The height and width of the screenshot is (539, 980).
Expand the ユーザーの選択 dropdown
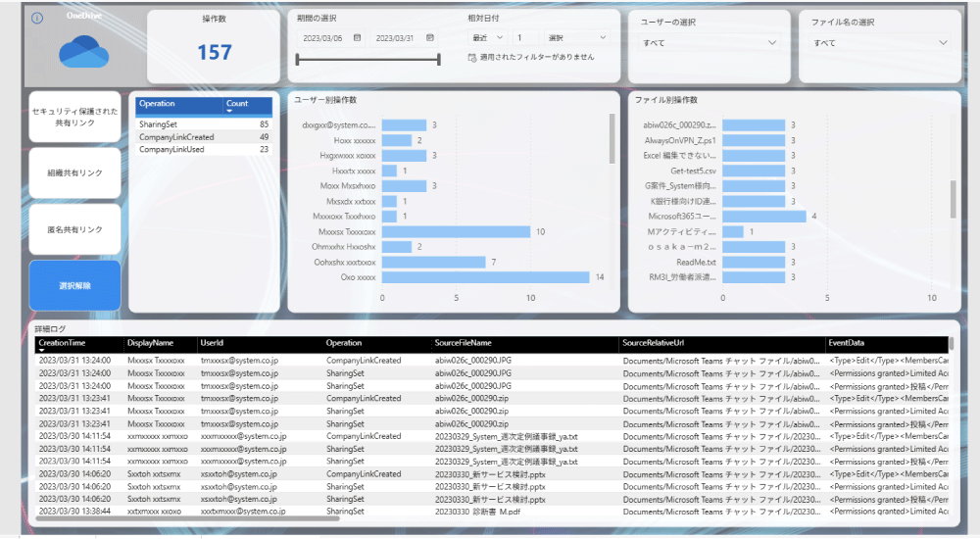(x=710, y=42)
